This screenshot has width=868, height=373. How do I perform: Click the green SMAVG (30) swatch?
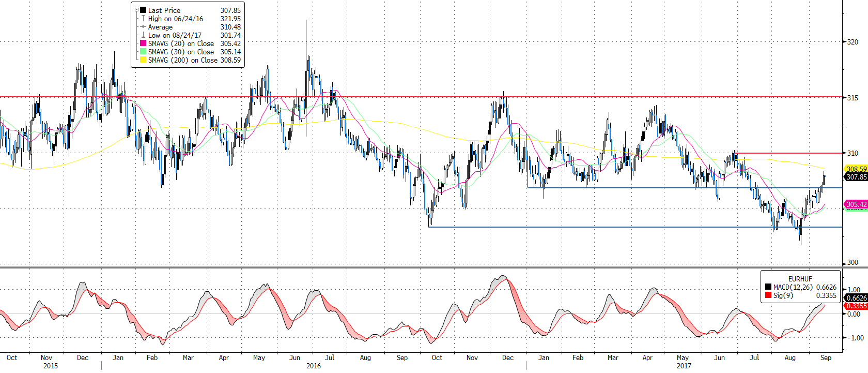(x=143, y=51)
